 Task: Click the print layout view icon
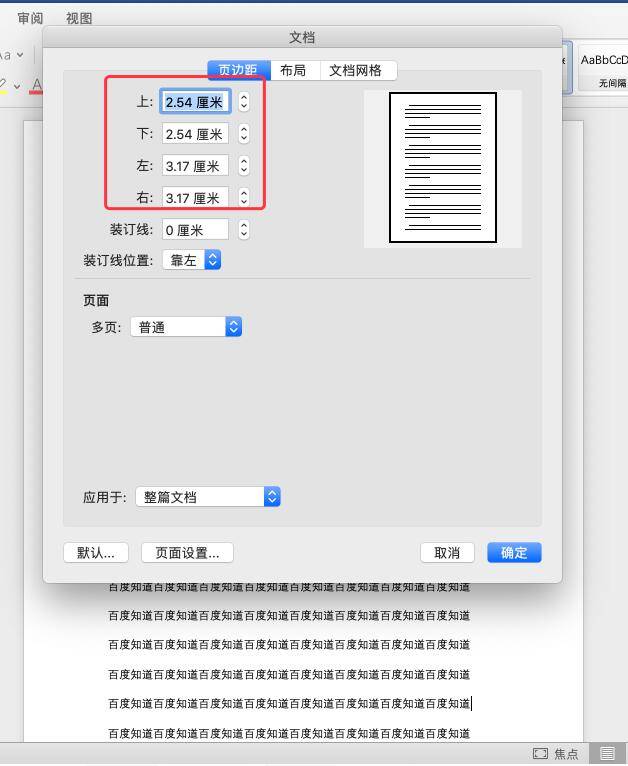click(x=607, y=754)
